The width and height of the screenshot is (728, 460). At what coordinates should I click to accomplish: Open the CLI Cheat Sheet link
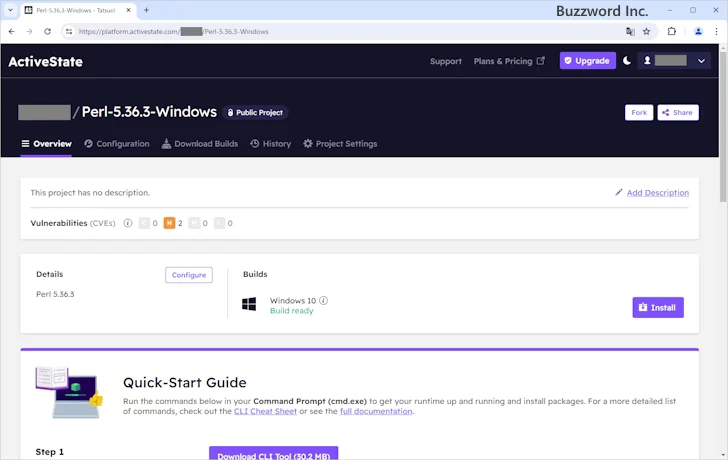click(x=265, y=411)
